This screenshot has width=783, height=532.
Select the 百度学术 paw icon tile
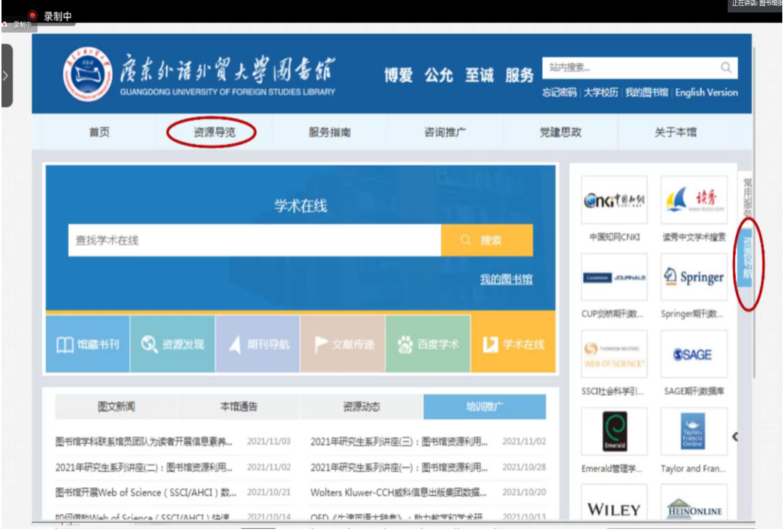click(x=428, y=344)
